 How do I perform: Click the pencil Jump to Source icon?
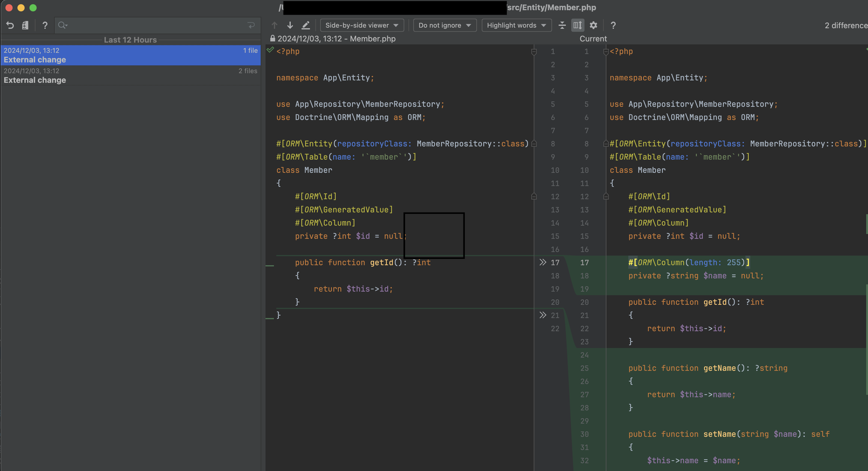306,25
